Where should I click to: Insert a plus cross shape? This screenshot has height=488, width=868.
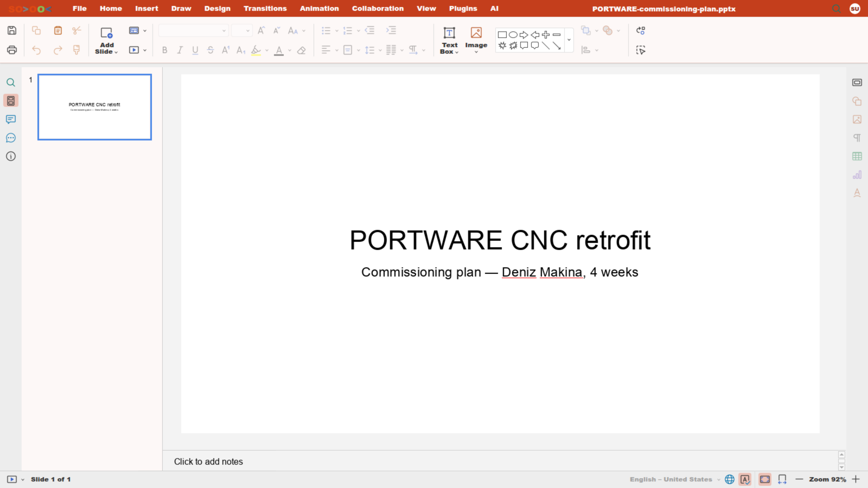pos(545,35)
